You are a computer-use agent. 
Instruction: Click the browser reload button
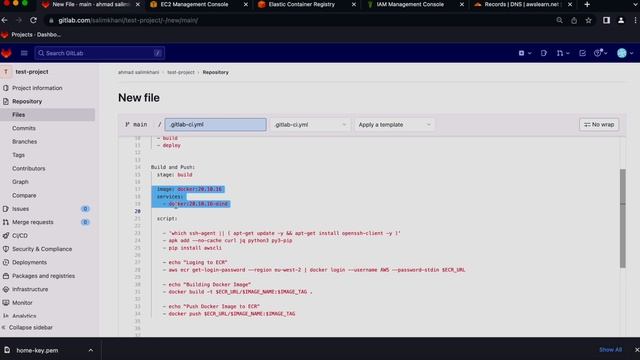coord(33,20)
